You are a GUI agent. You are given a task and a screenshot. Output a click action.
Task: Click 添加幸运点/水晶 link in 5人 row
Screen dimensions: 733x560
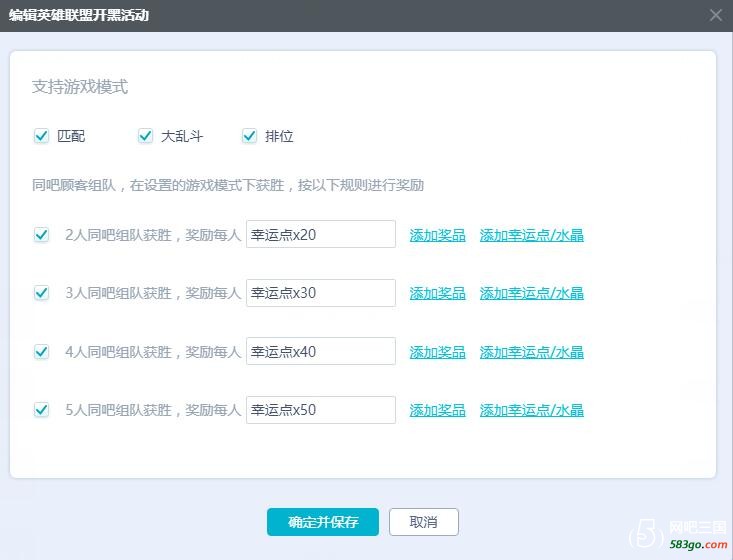pos(532,410)
